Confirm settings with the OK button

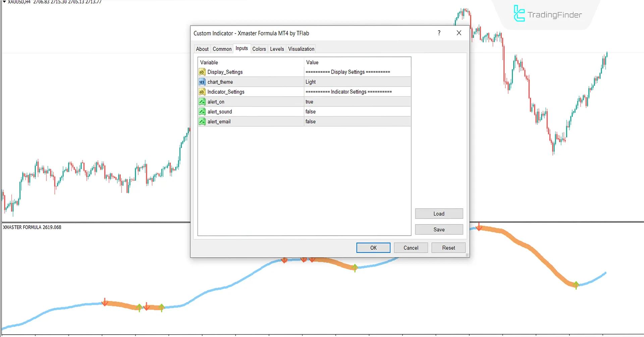click(373, 248)
